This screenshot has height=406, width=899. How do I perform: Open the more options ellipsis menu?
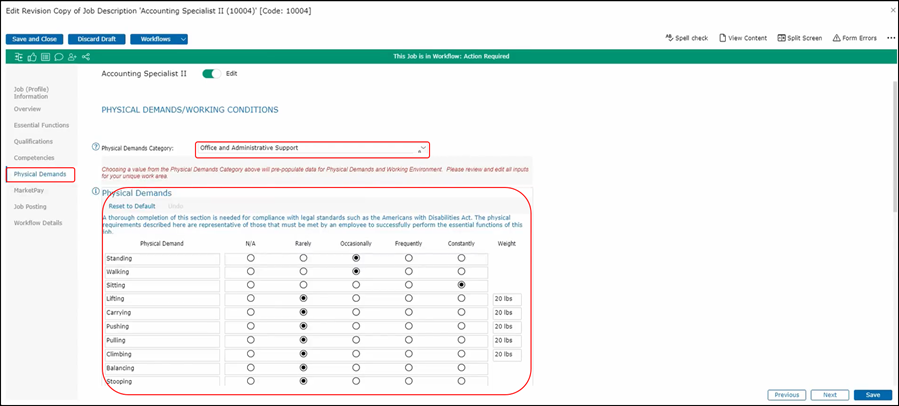tap(890, 38)
